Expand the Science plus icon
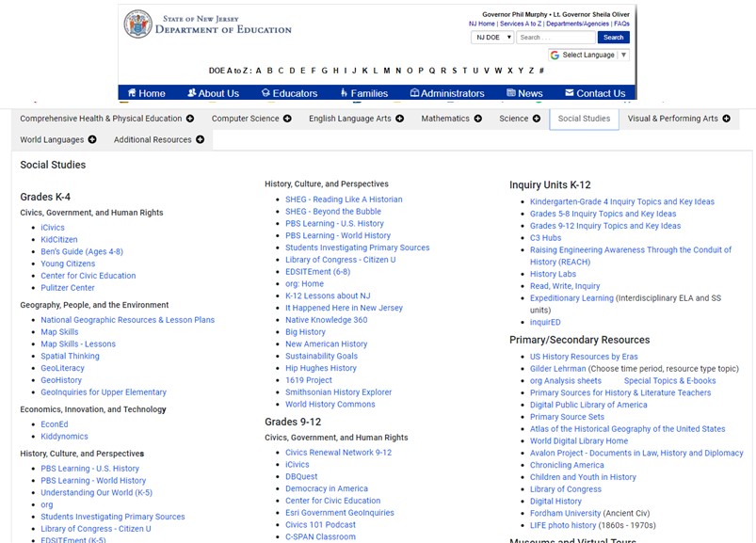The height and width of the screenshot is (543, 756). point(537,119)
